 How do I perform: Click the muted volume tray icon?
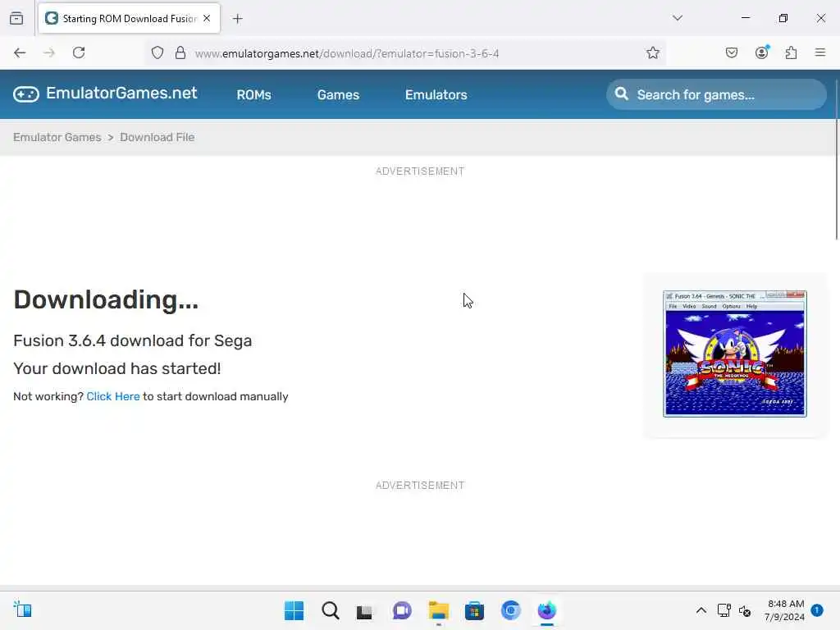745,610
